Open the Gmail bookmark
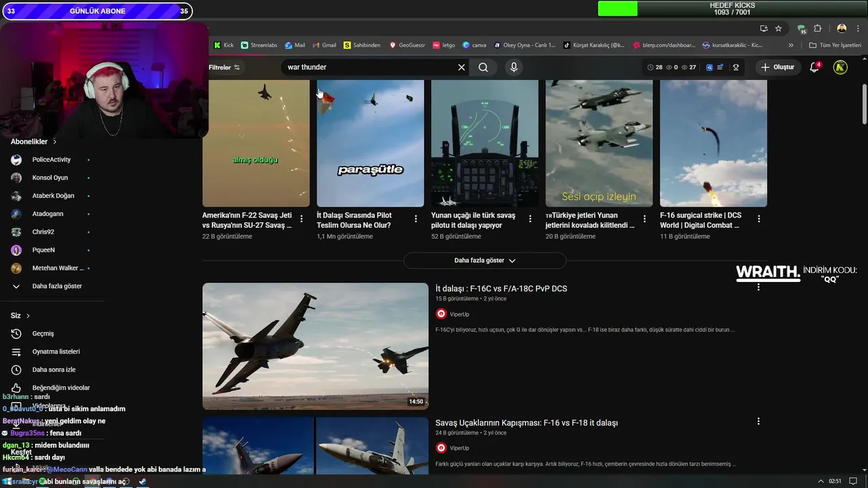 tap(324, 45)
